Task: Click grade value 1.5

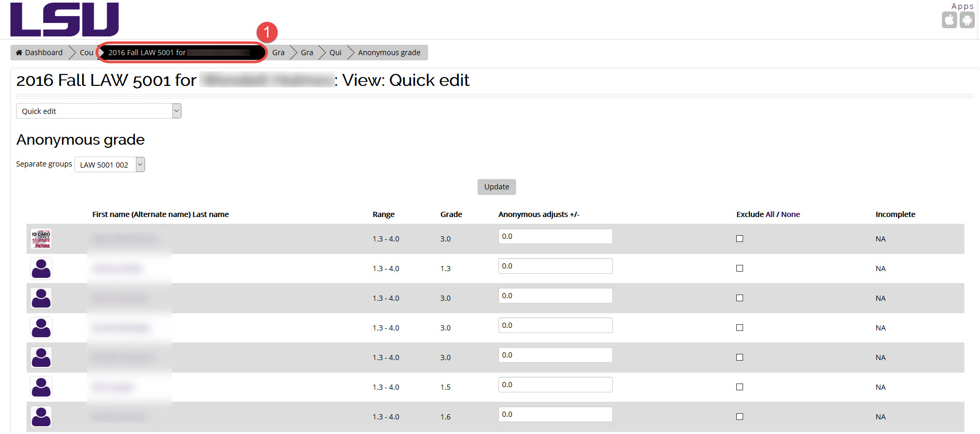Action: click(x=445, y=387)
